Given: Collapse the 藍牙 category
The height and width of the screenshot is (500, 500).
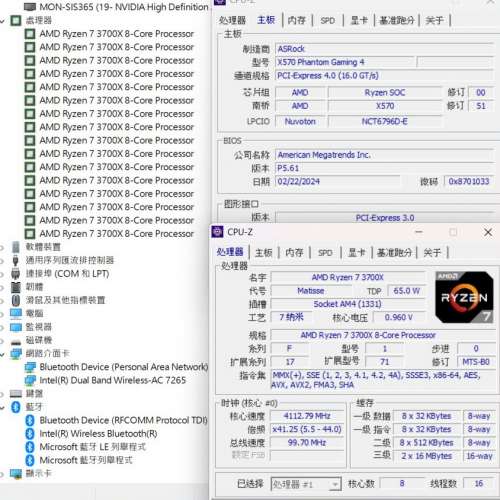Looking at the screenshot, I should click(3, 407).
